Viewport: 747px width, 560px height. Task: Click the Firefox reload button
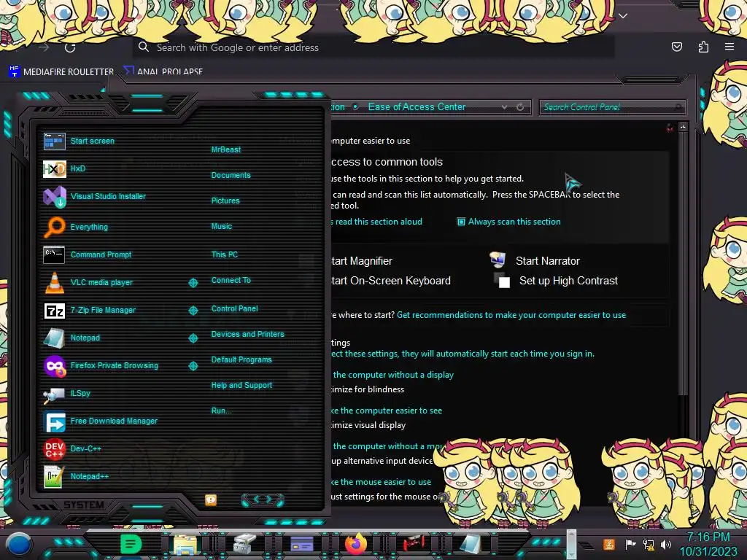click(70, 47)
